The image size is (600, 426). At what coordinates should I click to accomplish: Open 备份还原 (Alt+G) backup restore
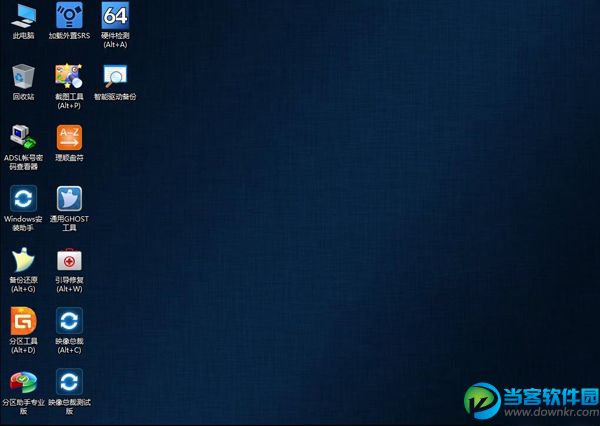click(23, 260)
